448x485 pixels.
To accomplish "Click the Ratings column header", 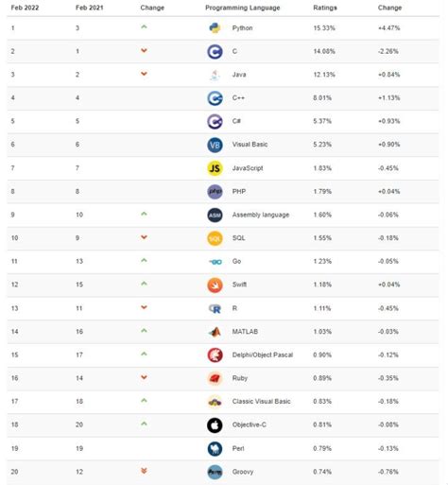I will click(325, 8).
